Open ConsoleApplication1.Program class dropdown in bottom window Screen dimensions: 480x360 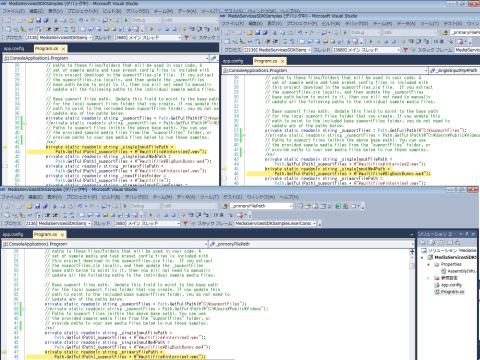click(x=105, y=244)
